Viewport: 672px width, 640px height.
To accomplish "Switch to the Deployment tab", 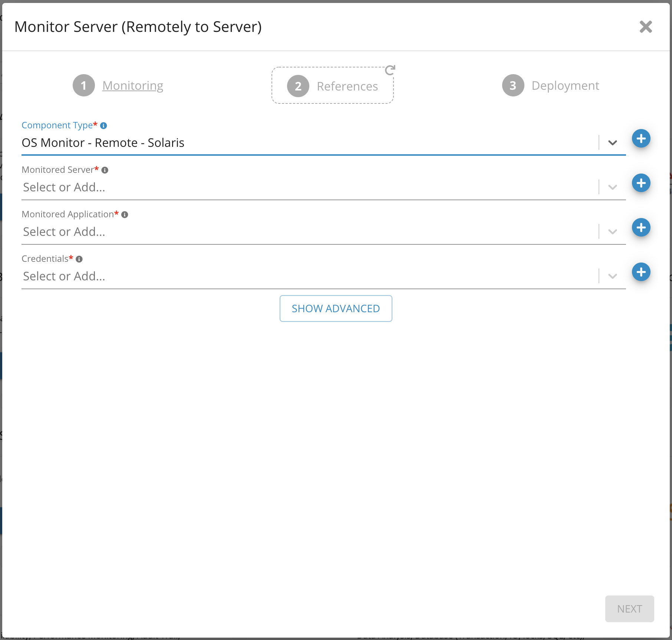I will [565, 86].
